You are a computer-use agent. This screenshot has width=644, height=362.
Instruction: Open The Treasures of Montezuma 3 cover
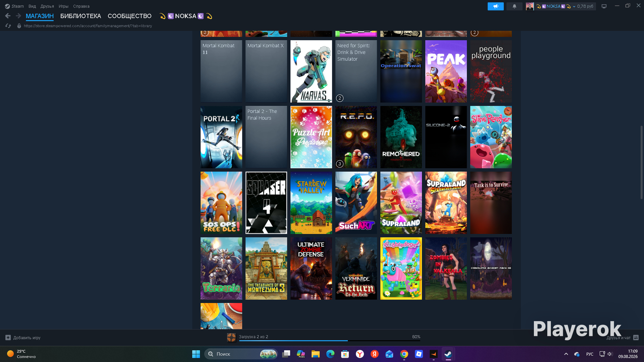266,269
